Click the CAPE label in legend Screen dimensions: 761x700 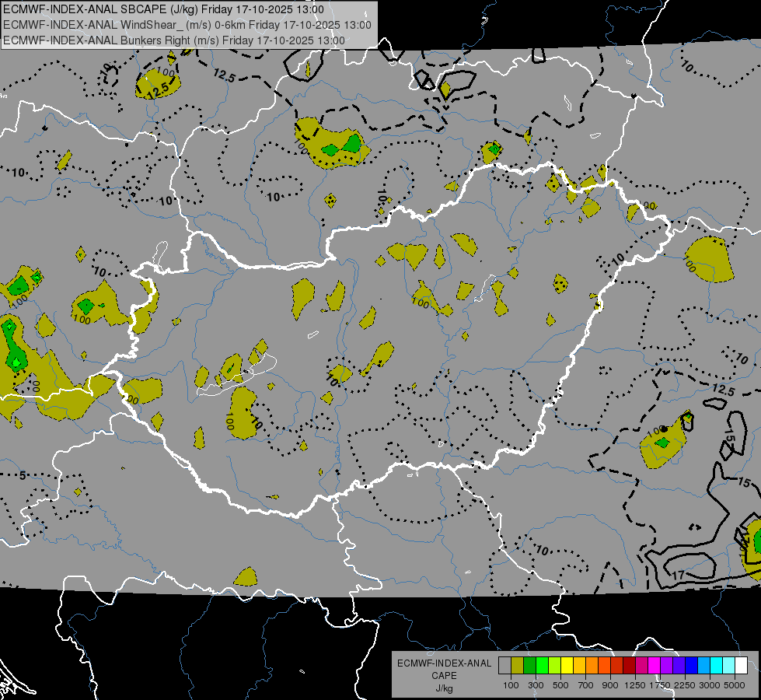[444, 676]
